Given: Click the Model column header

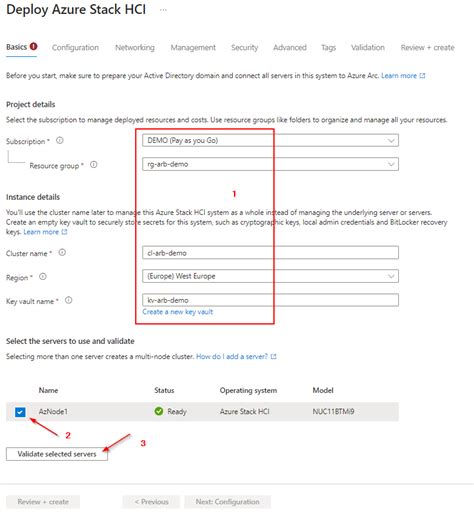Looking at the screenshot, I should 323,390.
